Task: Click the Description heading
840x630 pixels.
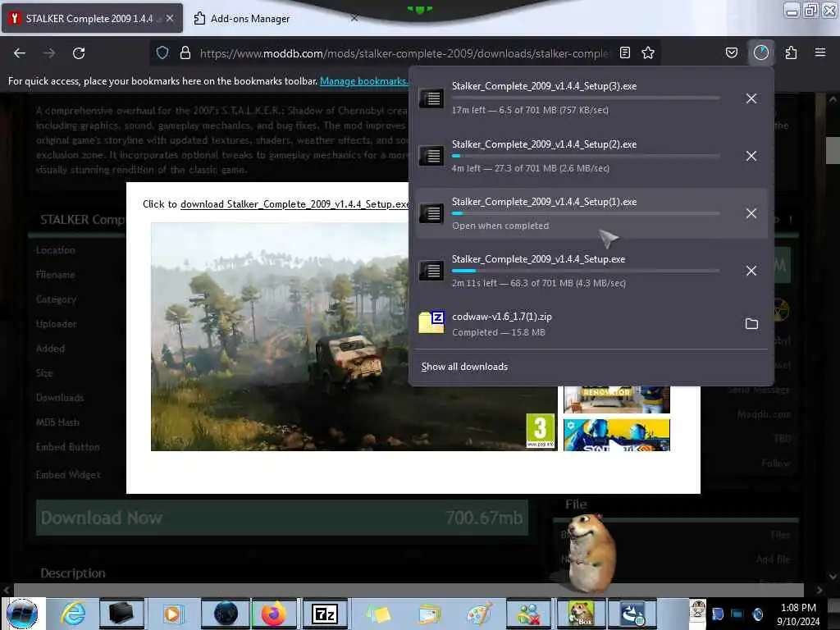Action: [73, 573]
